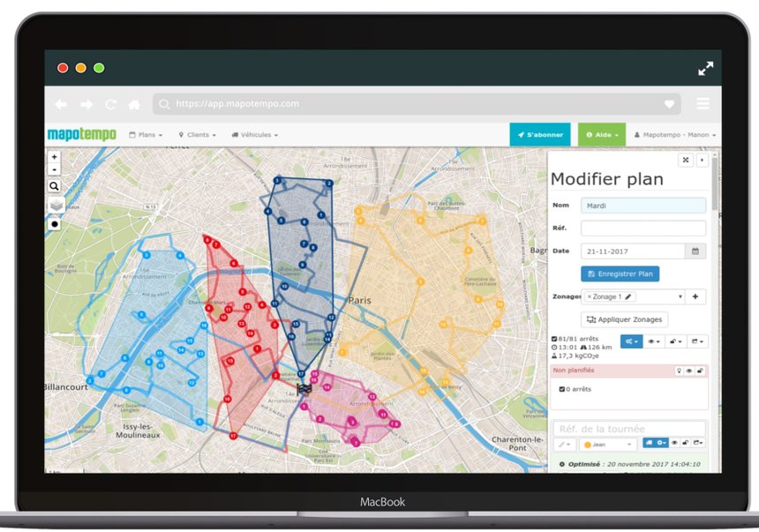
Task: Click the browser back arrow
Action: tap(61, 104)
